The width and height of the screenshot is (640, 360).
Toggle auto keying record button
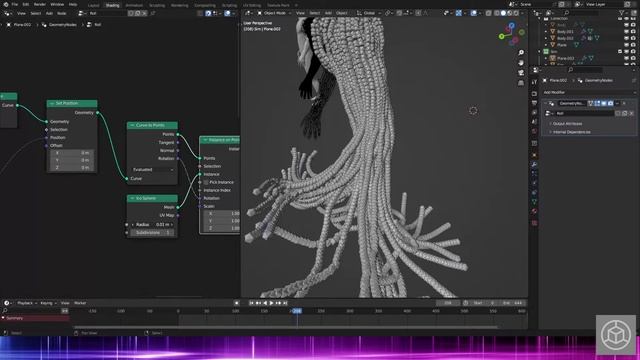pos(236,303)
